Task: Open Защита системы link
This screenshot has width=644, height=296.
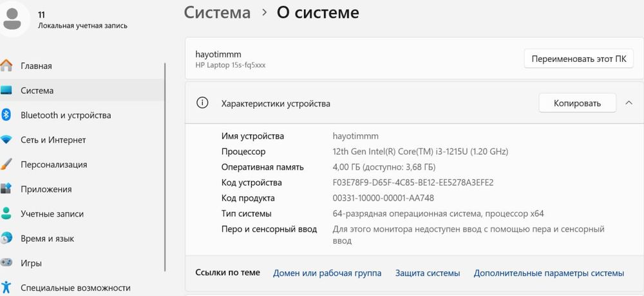Action: 428,273
